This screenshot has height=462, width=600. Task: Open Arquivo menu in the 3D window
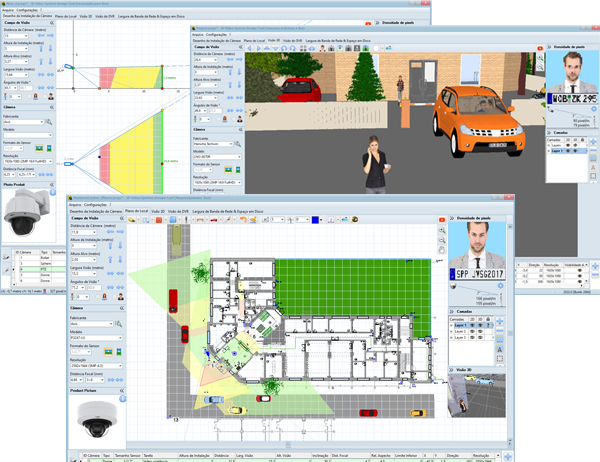pyautogui.click(x=198, y=34)
